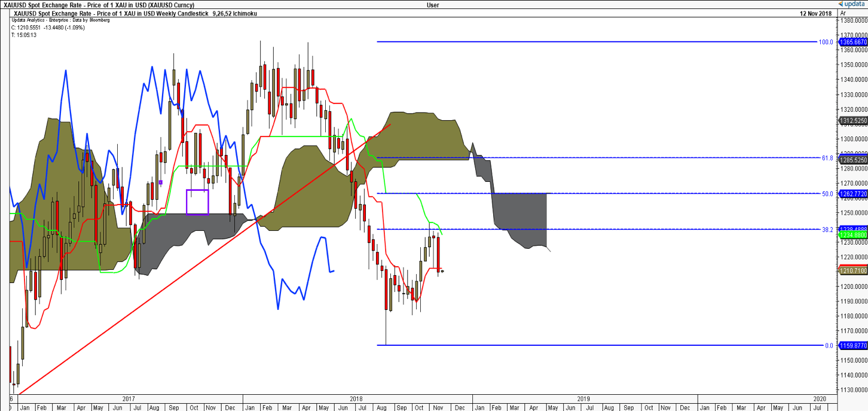This screenshot has height=411, width=868.
Task: Select the blue 1262.7720 price tag
Action: click(854, 194)
